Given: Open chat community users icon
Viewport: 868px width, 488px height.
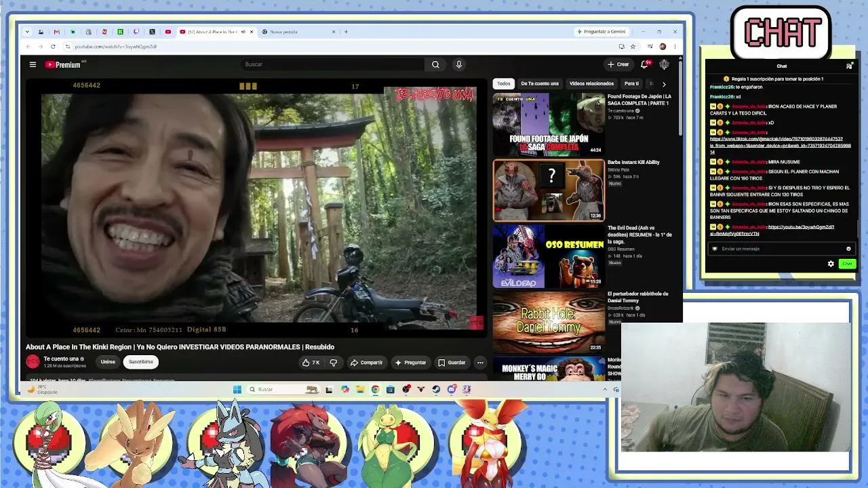Looking at the screenshot, I should (849, 66).
